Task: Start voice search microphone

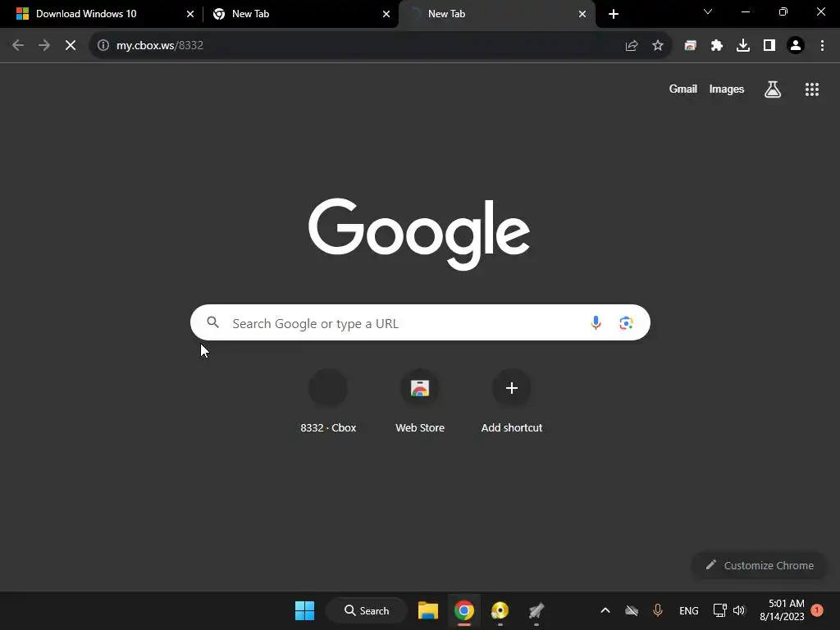Action: click(x=596, y=322)
